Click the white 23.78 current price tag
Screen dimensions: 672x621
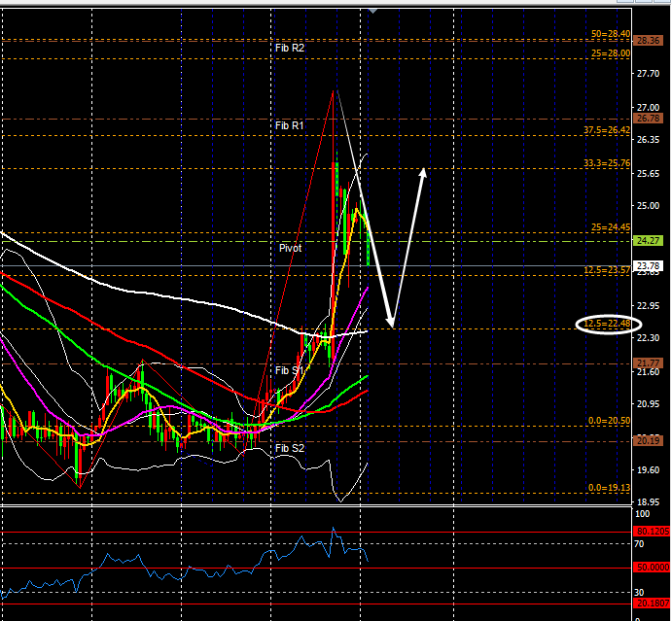648,265
